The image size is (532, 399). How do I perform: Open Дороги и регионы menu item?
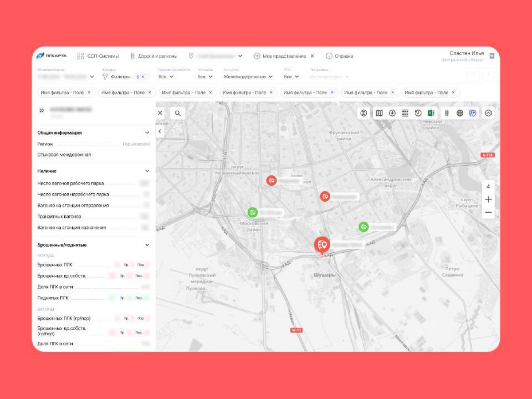pos(153,56)
